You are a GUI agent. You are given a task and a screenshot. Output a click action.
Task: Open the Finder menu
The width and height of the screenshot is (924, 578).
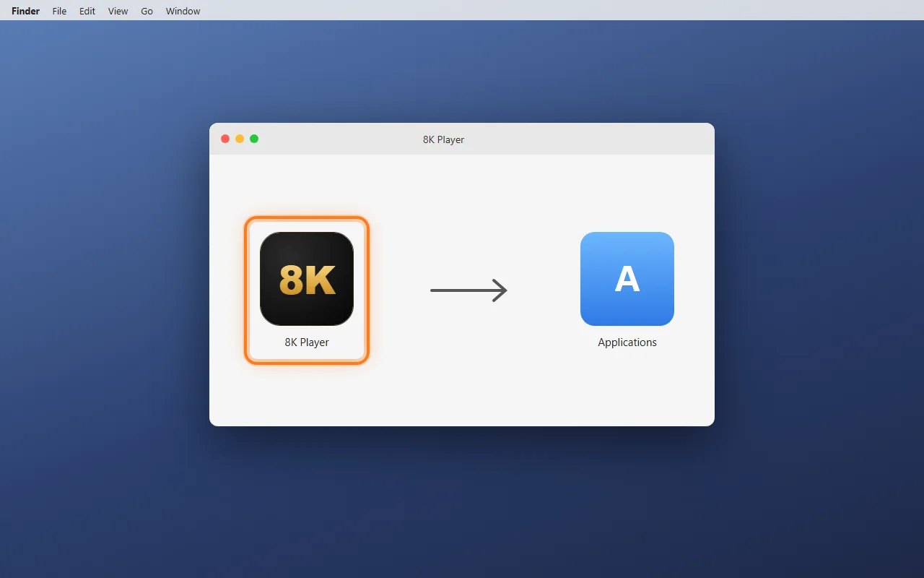(x=26, y=11)
